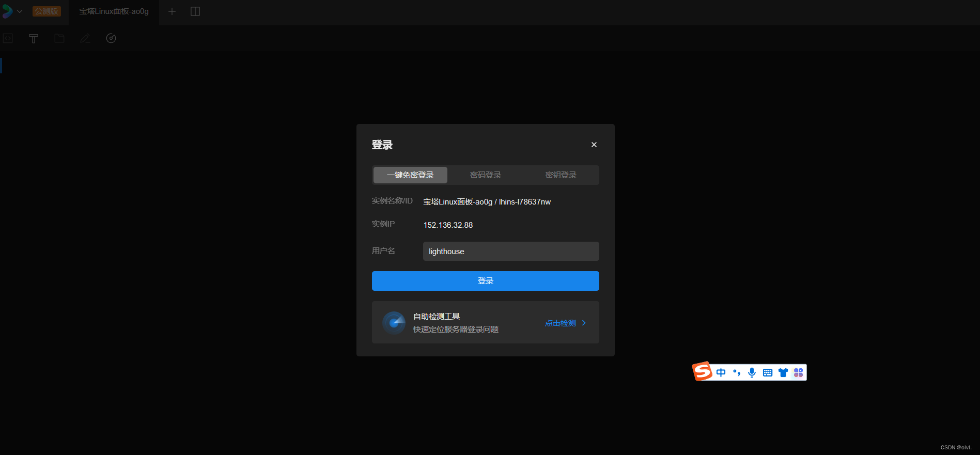The image size is (980, 455).
Task: Open the Sogou soft keyboard icon
Action: [x=768, y=372]
